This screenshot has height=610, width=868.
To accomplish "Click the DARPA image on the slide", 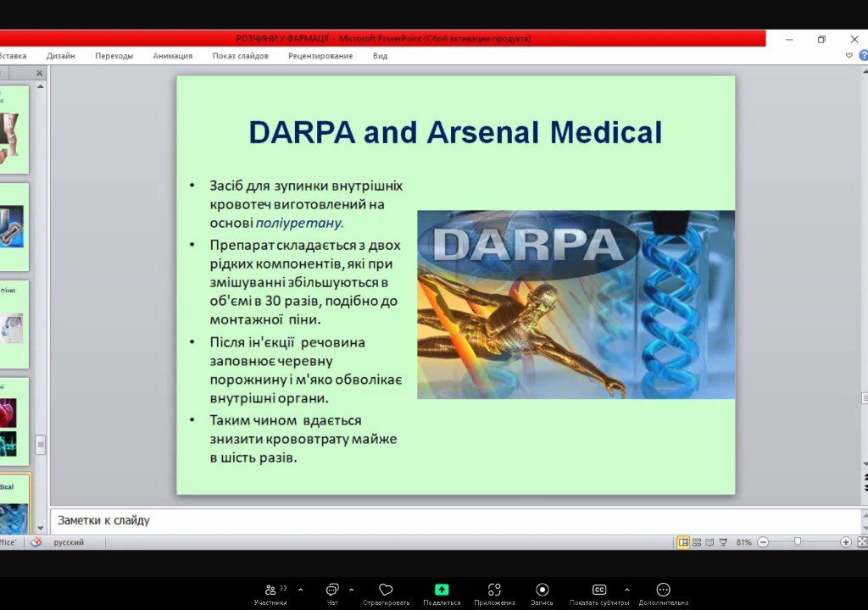I will tap(576, 304).
